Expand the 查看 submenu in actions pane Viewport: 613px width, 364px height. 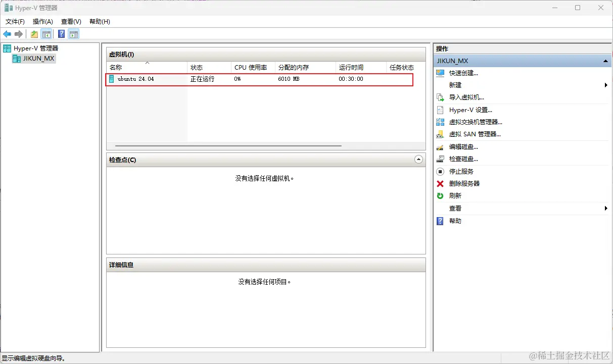pyautogui.click(x=606, y=209)
